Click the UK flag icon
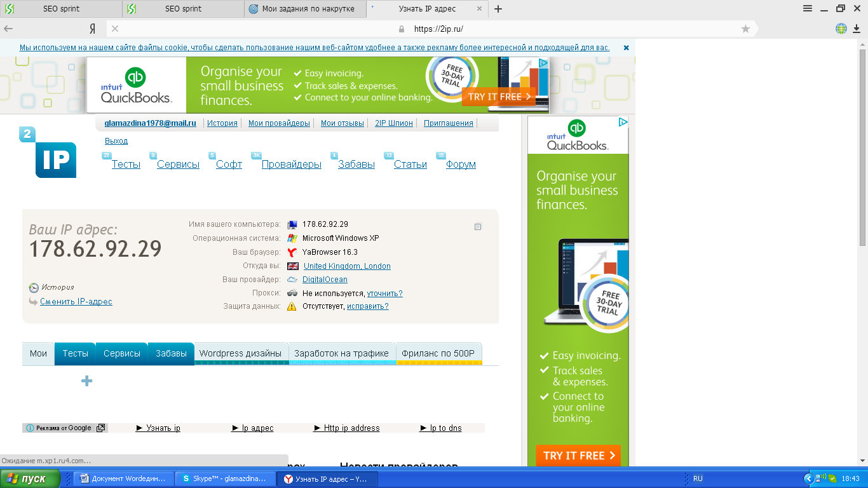 coord(293,266)
